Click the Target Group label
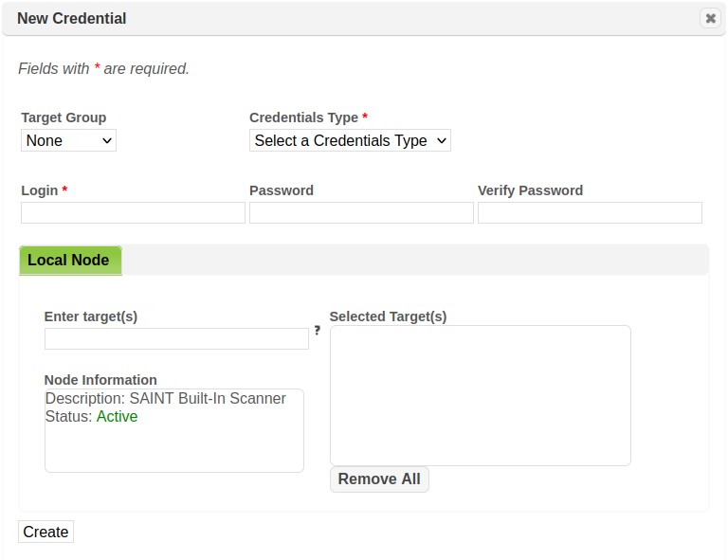 point(64,117)
